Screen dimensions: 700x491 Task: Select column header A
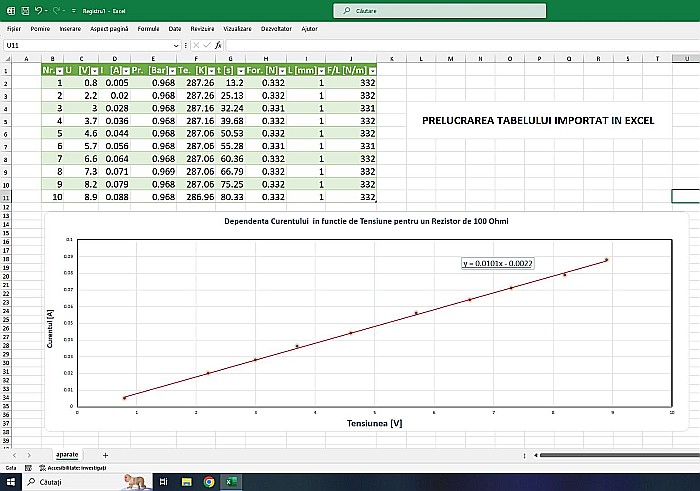(26, 58)
